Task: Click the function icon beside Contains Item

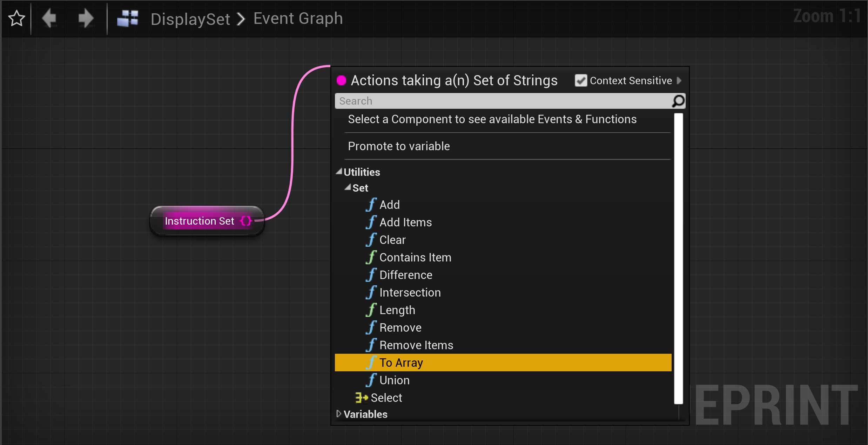Action: point(371,257)
